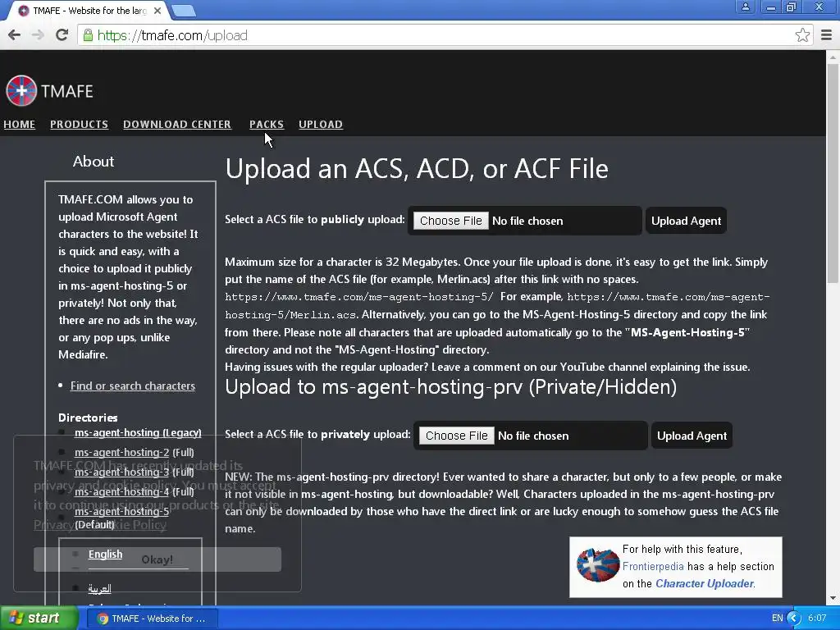
Task: Reload the page with the refresh icon
Action: (x=62, y=35)
